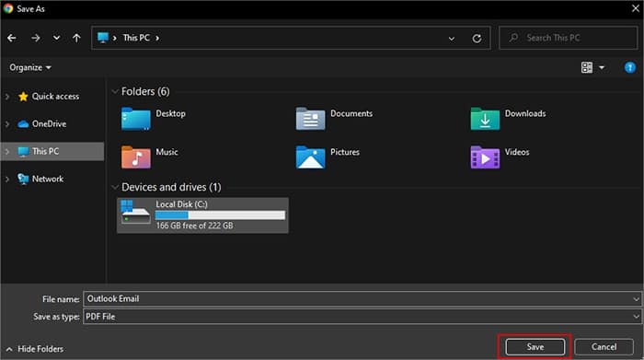This screenshot has width=644, height=360.
Task: Click the Devices and drives (1) heading
Action: click(171, 188)
